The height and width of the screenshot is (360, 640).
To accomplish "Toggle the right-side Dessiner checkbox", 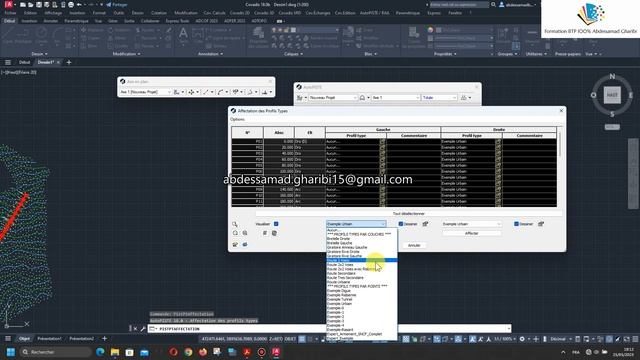I will 516,224.
